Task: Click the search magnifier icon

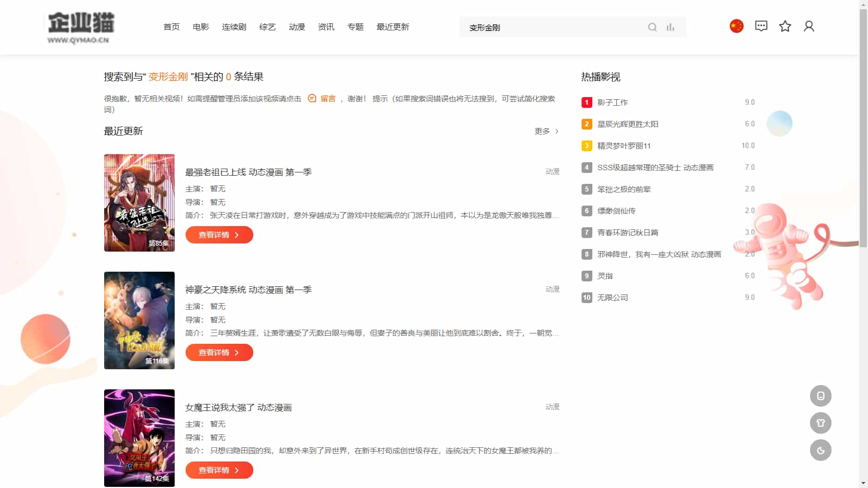Action: (x=652, y=27)
